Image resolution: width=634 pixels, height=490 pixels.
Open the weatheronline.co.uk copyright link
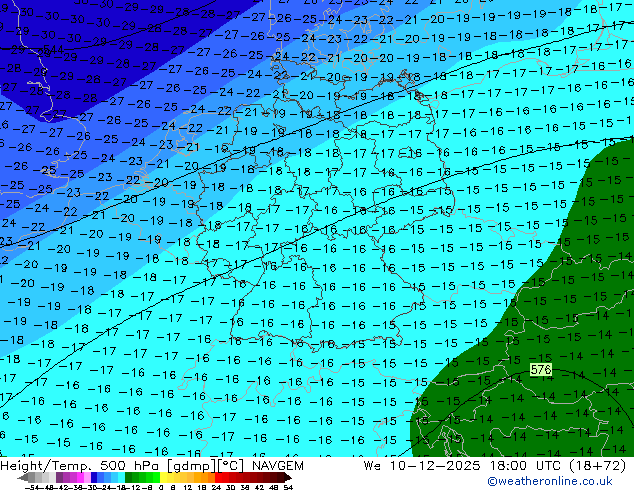click(550, 481)
